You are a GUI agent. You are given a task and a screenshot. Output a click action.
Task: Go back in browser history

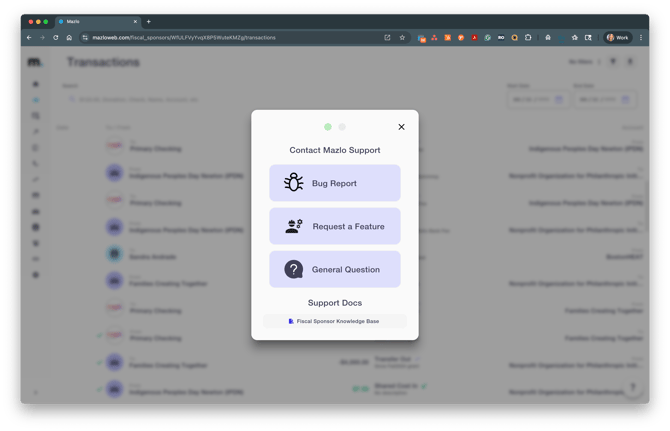(x=29, y=38)
